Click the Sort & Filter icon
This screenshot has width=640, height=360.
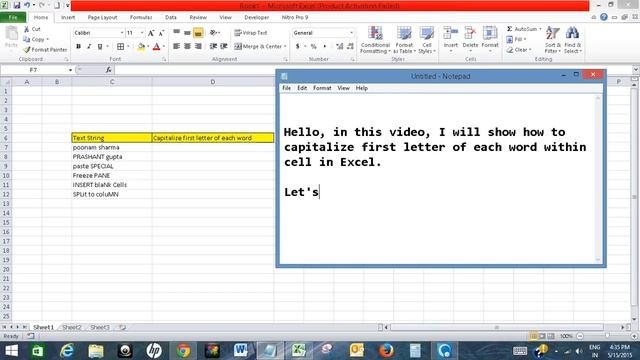[x=553, y=33]
